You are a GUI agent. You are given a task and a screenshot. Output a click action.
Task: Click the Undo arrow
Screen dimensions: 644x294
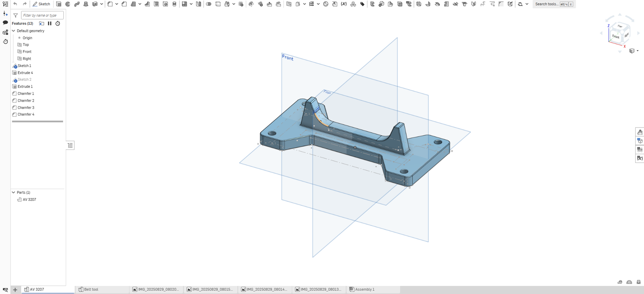click(15, 4)
